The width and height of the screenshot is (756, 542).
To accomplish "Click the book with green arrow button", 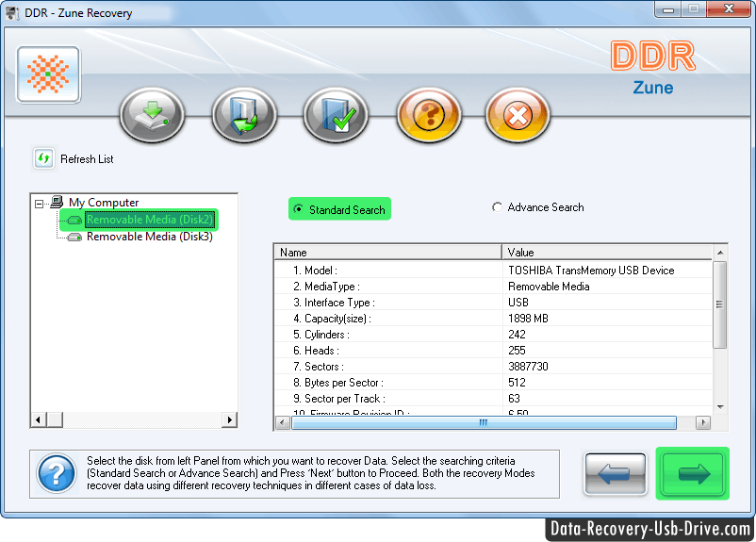I will [x=244, y=115].
